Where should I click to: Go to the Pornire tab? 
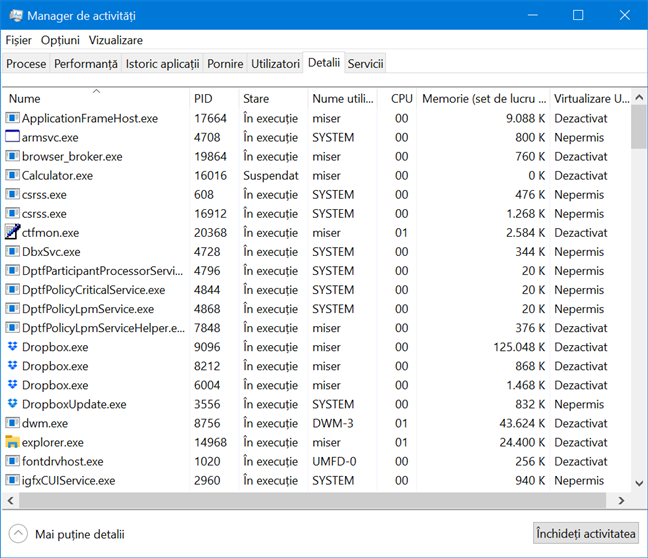[225, 64]
